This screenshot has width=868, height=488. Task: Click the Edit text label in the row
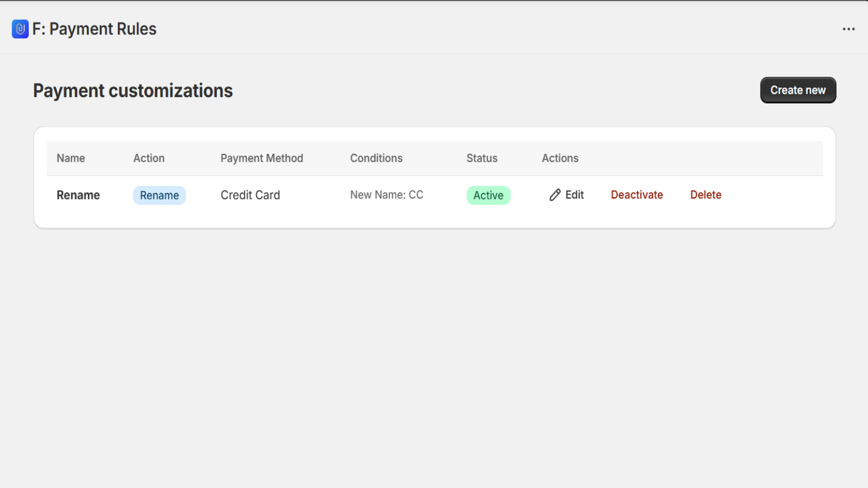(x=575, y=195)
